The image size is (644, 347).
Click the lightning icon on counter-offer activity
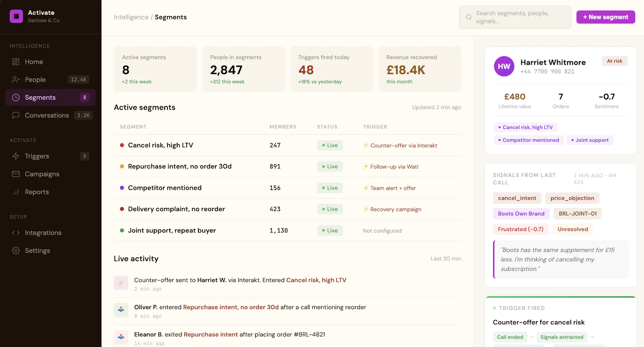[121, 283]
